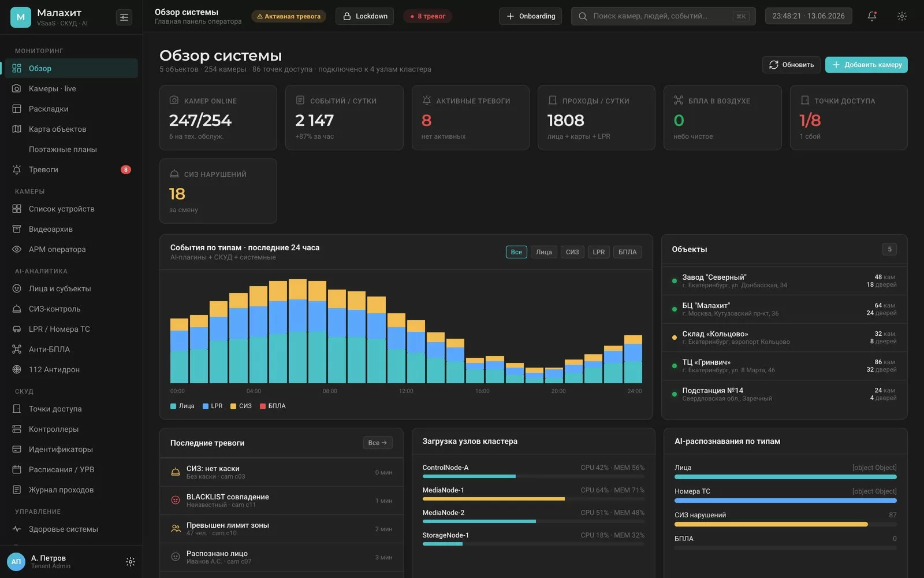
Task: Open the 8 тревог alarm indicator
Action: (427, 16)
